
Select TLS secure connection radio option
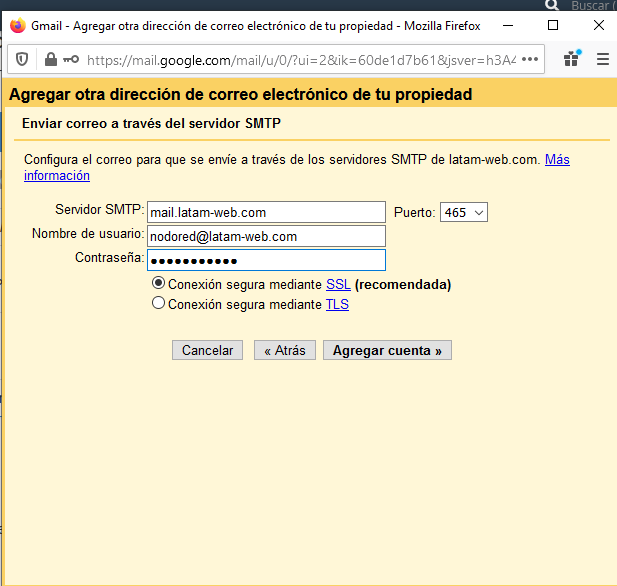pyautogui.click(x=158, y=303)
